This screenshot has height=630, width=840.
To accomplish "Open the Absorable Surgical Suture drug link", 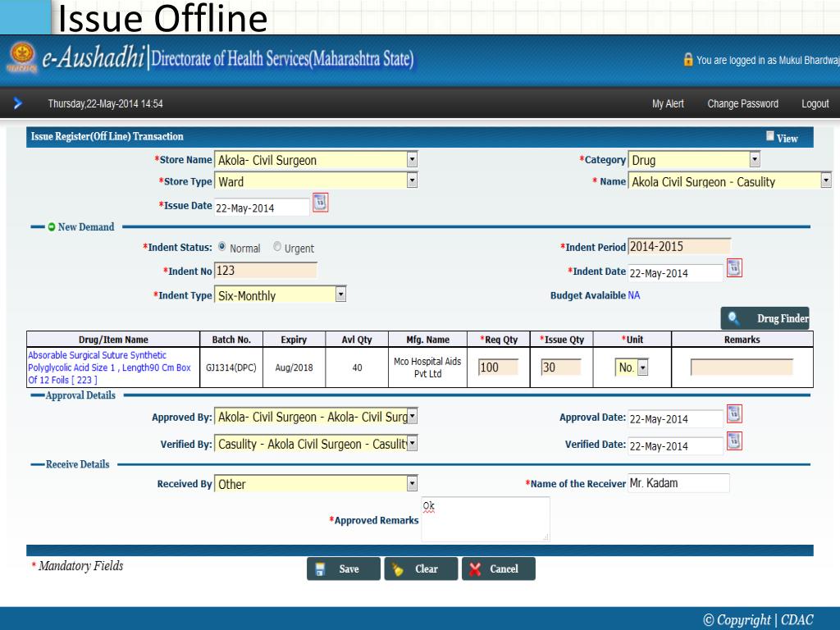I will click(109, 367).
